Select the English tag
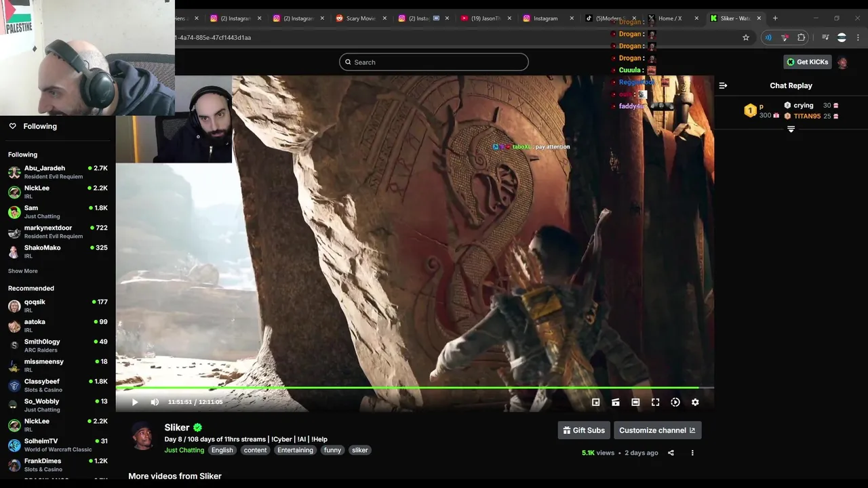The width and height of the screenshot is (868, 488). 222,450
